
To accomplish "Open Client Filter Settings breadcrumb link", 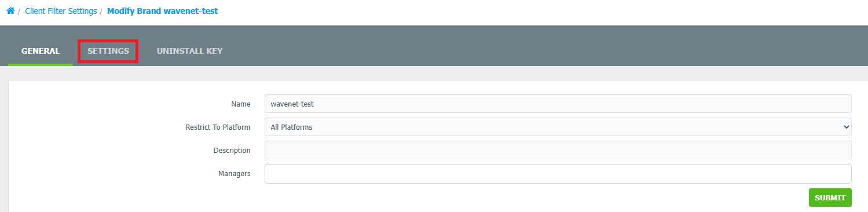I will click(x=61, y=11).
